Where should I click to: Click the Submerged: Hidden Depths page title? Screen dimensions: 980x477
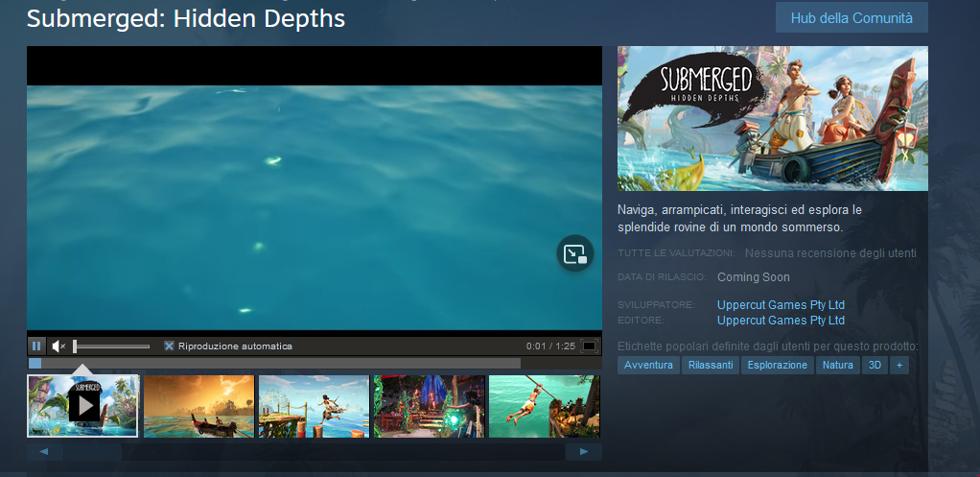coord(186,18)
